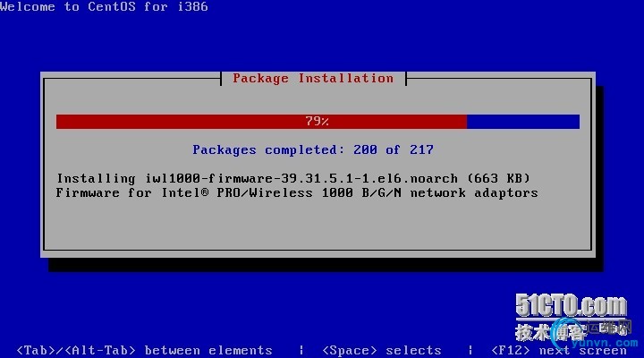This screenshot has width=644, height=358.
Task: Click the Chinese blog watermark characters
Action: [x=549, y=332]
